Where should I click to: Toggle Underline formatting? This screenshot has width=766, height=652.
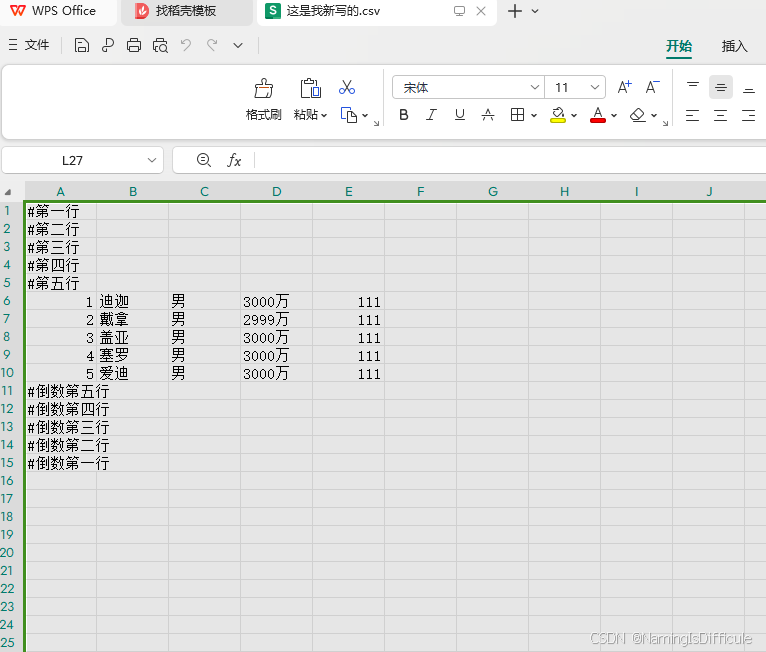click(460, 115)
